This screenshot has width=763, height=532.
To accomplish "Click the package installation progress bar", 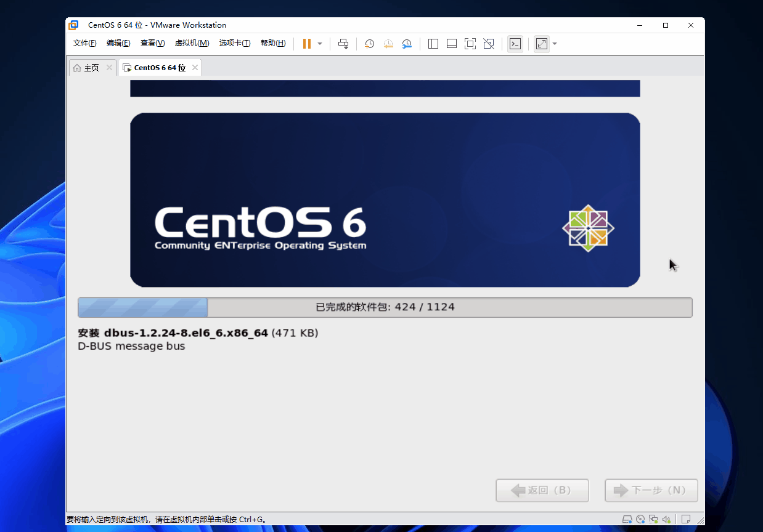I will tap(385, 307).
